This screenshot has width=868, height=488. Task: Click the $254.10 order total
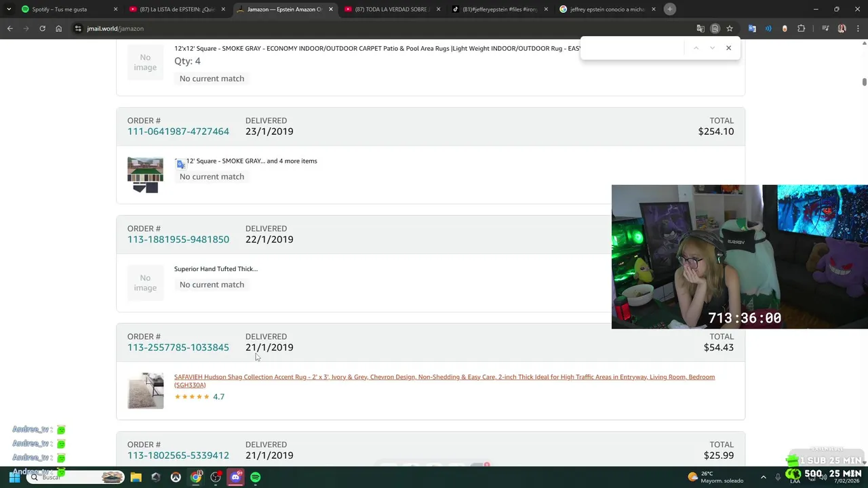(x=716, y=131)
